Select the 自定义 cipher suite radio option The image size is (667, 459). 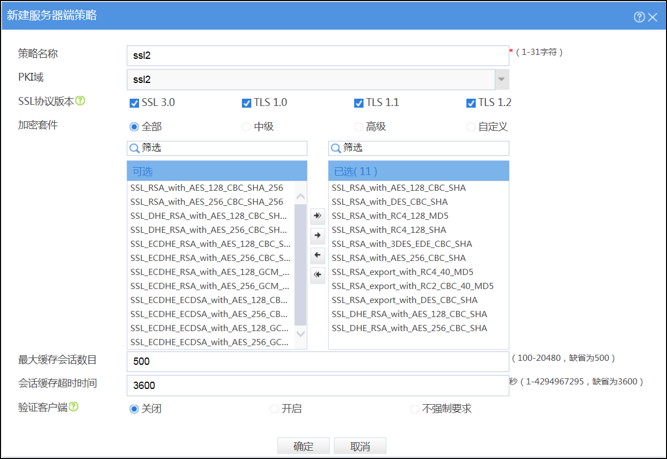point(471,127)
